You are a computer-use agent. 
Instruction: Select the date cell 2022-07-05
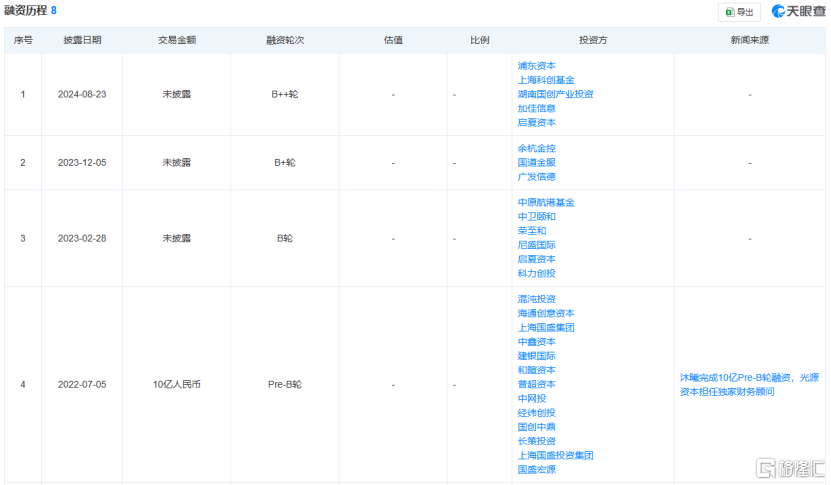click(x=82, y=385)
